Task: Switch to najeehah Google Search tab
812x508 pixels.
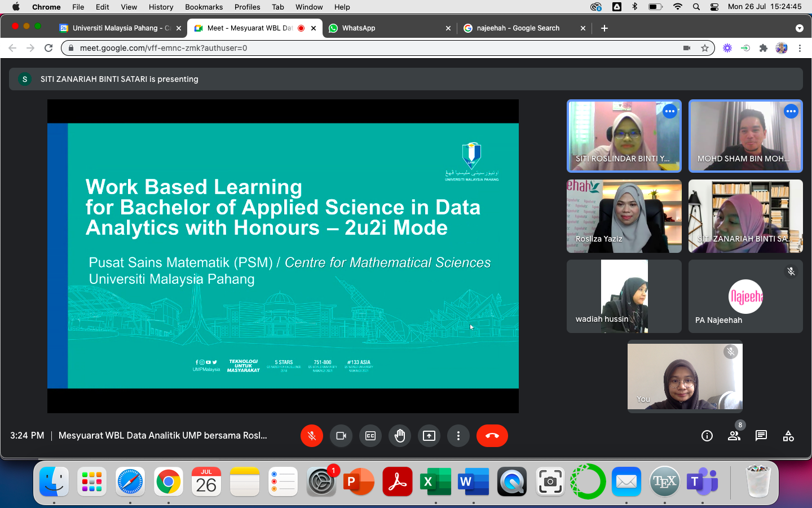Action: pos(524,28)
